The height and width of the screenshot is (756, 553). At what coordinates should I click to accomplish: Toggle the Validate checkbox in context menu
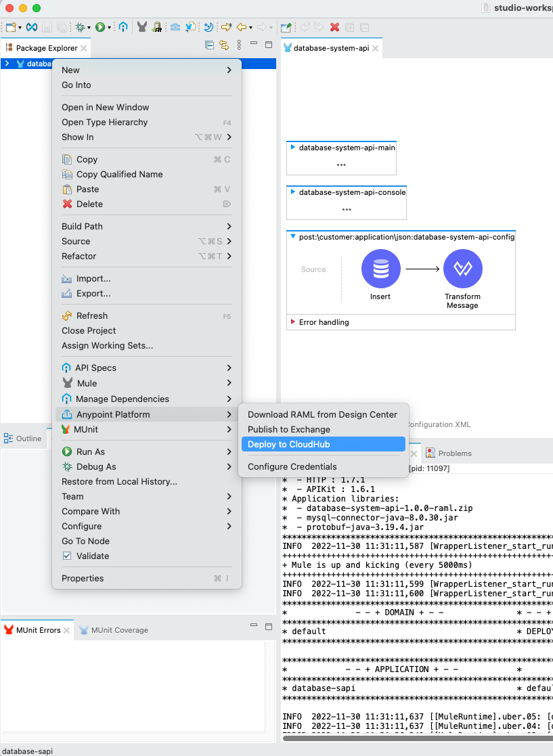point(67,556)
